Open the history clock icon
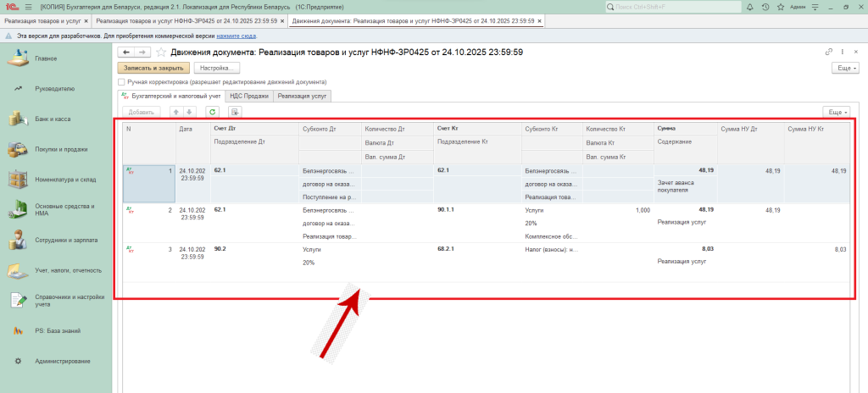Image resolution: width=868 pixels, height=393 pixels. (766, 7)
